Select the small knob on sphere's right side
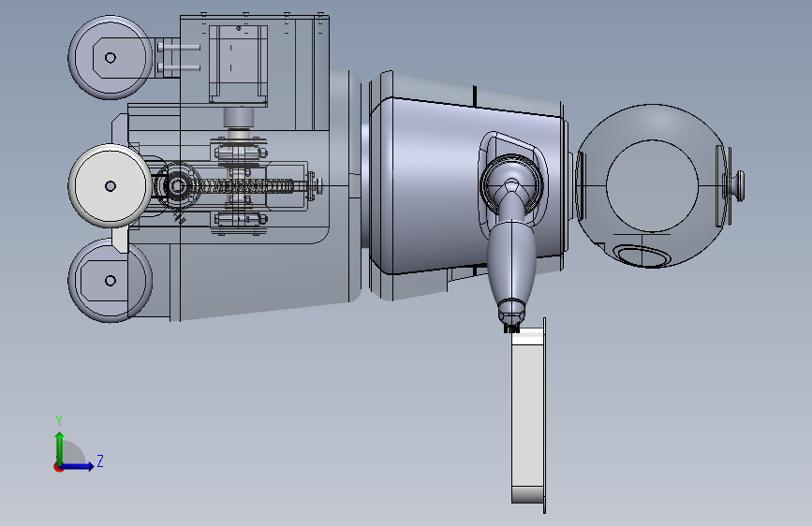The image size is (812, 526). coord(739,185)
